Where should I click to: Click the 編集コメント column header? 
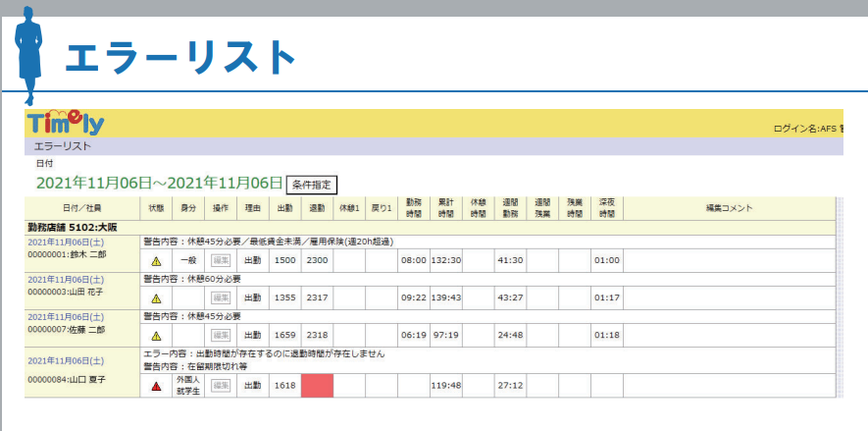[x=729, y=208]
